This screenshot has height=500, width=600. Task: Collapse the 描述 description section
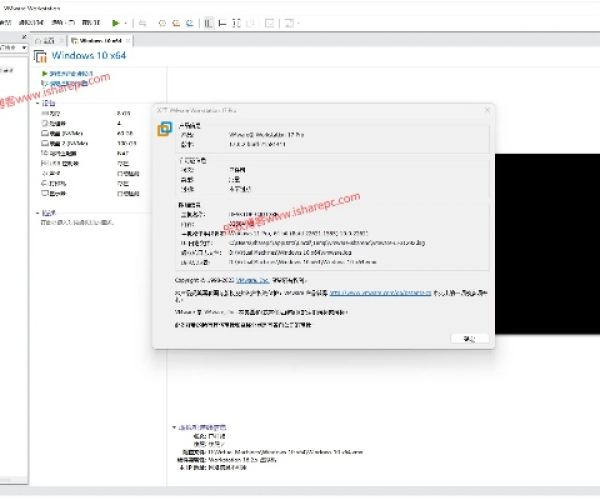[x=38, y=213]
